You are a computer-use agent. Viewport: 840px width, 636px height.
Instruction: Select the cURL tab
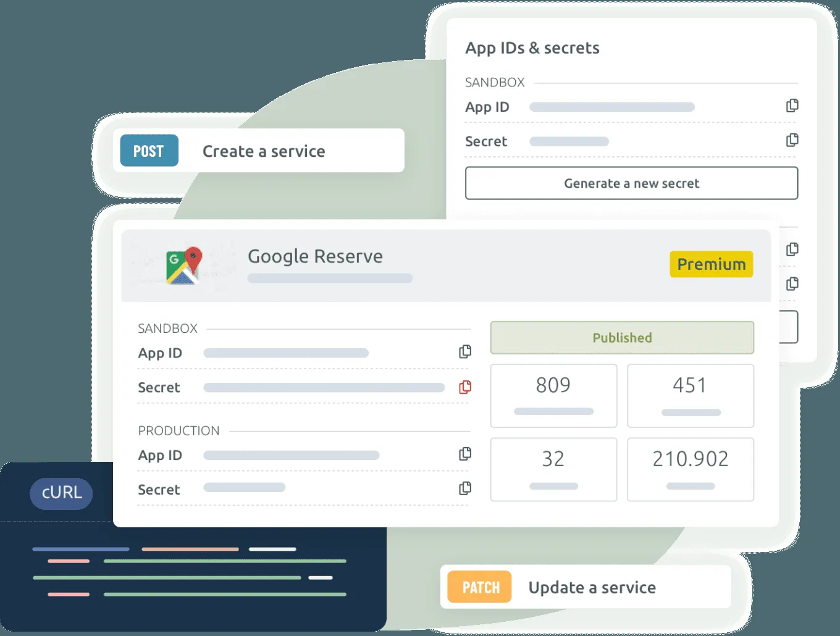(61, 493)
